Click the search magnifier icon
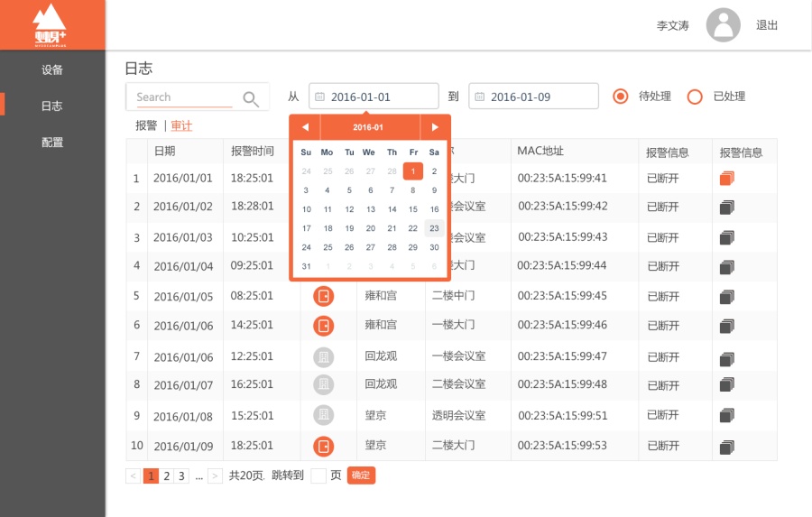 tap(251, 98)
